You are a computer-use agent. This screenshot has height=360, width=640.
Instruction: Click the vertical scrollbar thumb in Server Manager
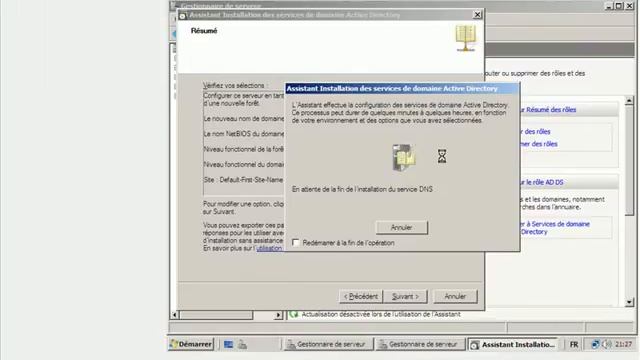point(629,160)
